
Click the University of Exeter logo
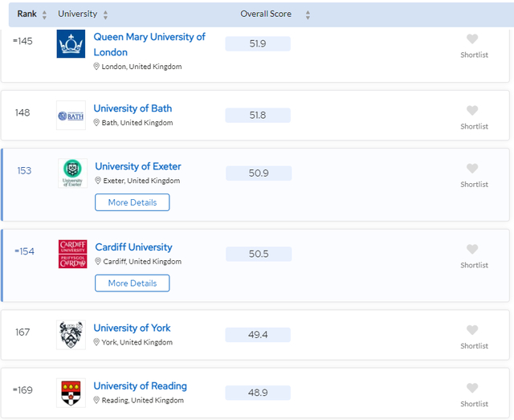(x=72, y=173)
